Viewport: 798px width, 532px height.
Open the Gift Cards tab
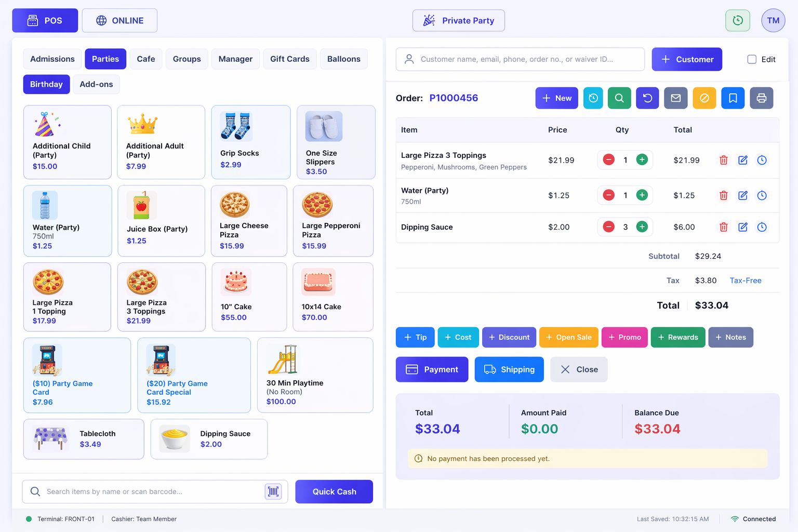coord(289,59)
